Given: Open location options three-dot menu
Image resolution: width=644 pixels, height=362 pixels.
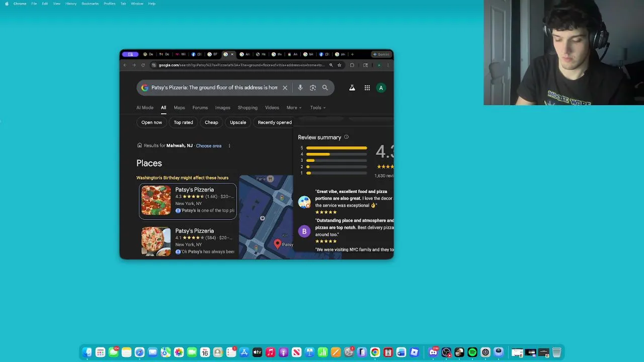Looking at the screenshot, I should (x=229, y=146).
